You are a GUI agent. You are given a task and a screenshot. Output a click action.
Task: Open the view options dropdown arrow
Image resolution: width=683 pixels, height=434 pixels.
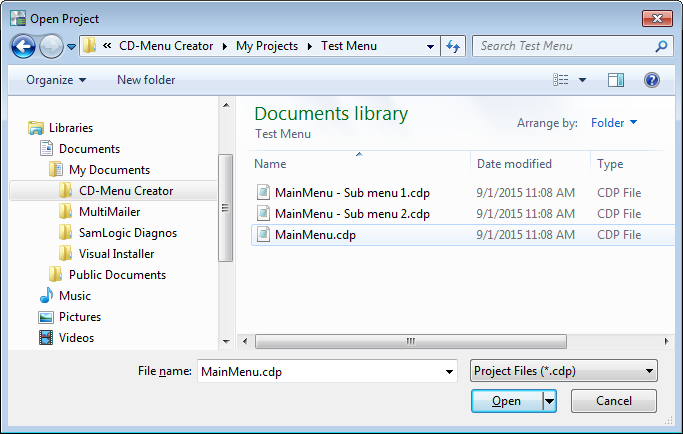tap(582, 80)
